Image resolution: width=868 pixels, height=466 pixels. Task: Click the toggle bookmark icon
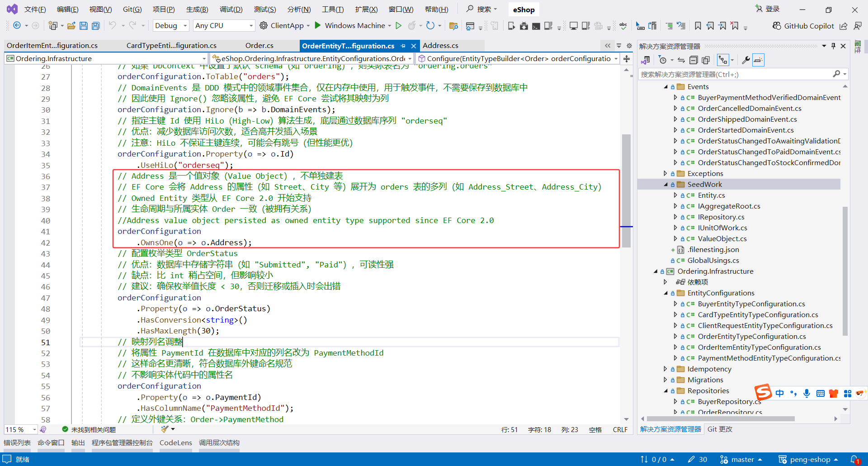698,26
